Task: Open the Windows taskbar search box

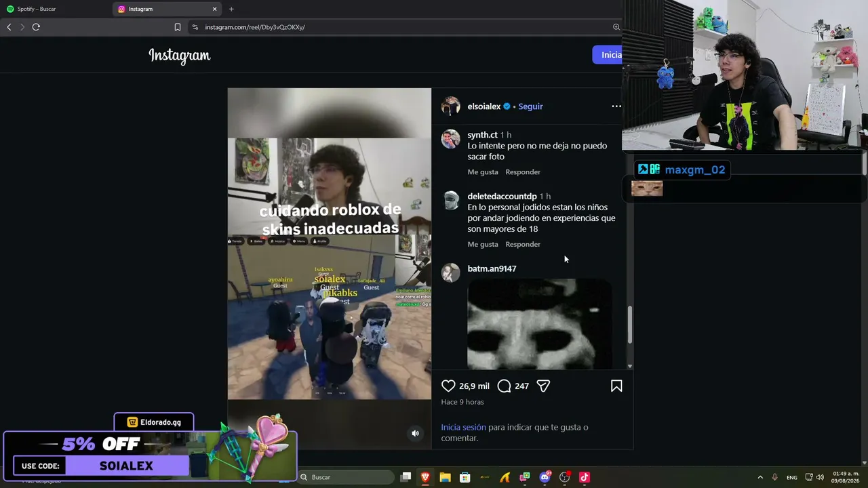Action: tap(346, 477)
